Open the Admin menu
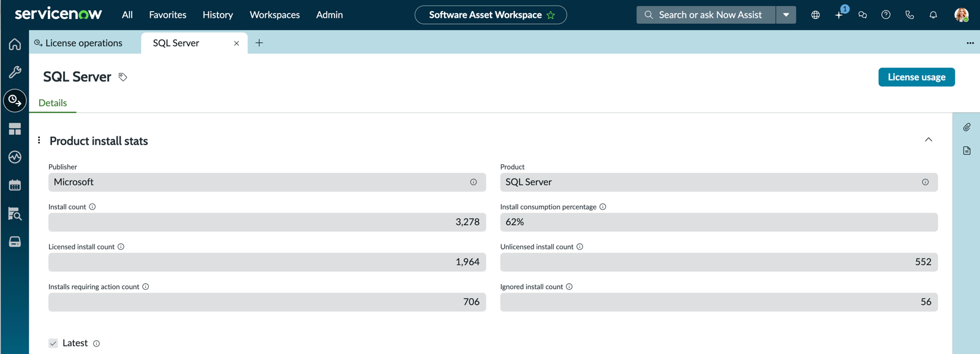Viewport: 980px width, 354px height. point(330,15)
